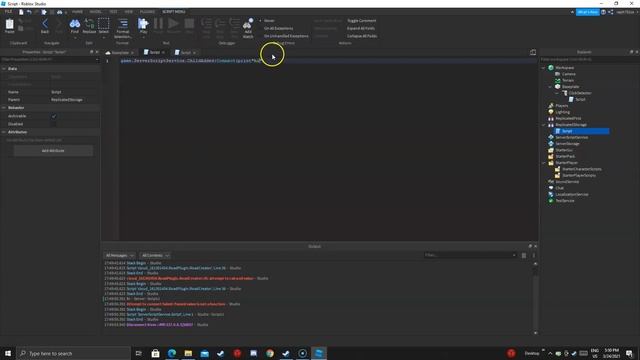
Task: Click the new file icon in quick-access bar
Action: (21, 12)
